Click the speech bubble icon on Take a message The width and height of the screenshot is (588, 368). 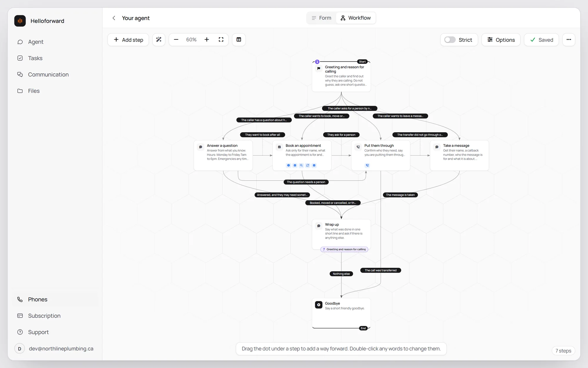[x=437, y=147]
